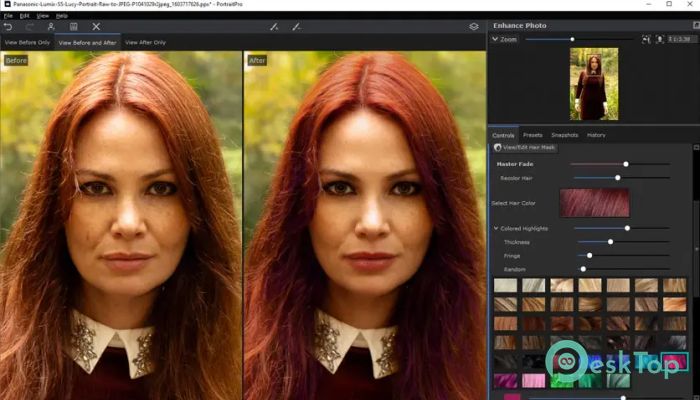Click the pin icon in Enhance Photo header
The image size is (700, 400).
pos(696,25)
